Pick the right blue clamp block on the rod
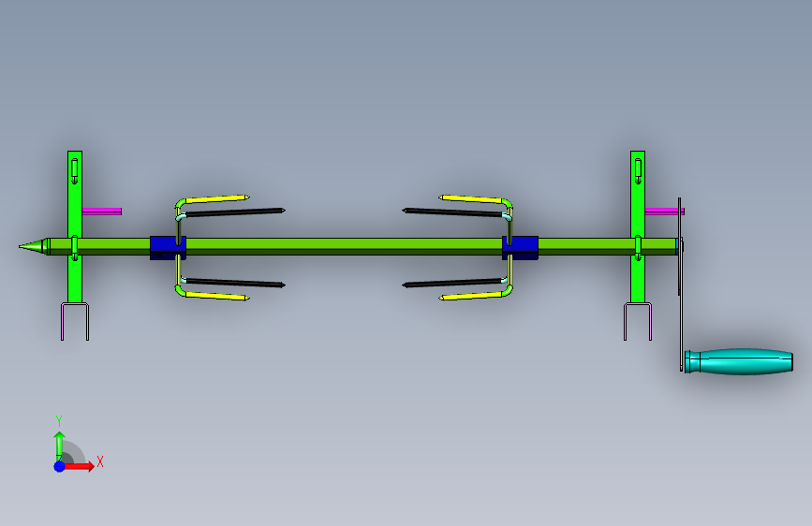812x526 pixels. (x=520, y=248)
